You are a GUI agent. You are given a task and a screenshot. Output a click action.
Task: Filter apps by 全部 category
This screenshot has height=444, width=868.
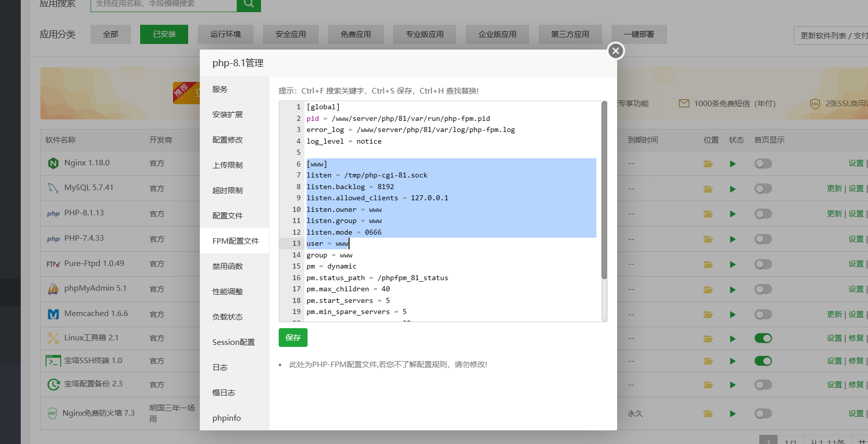(111, 34)
